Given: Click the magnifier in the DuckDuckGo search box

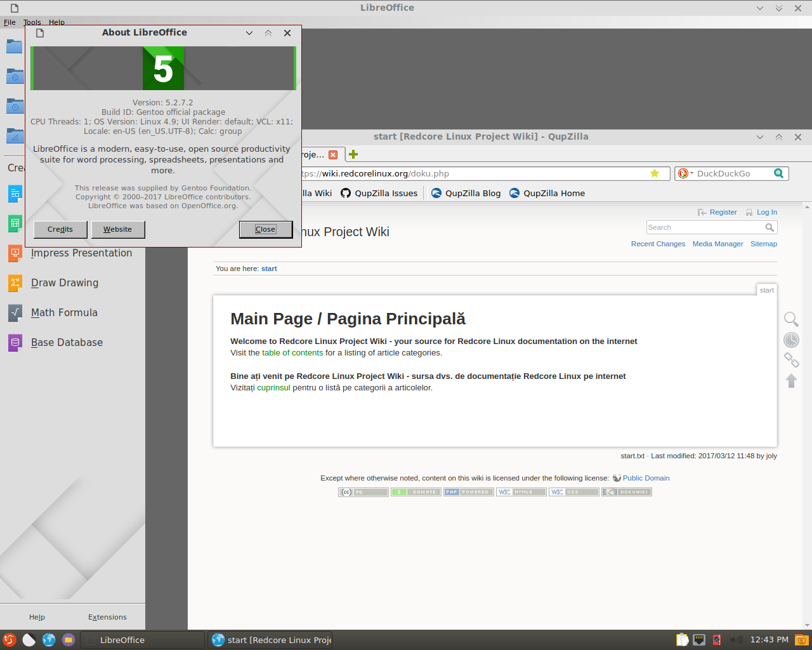Looking at the screenshot, I should pyautogui.click(x=778, y=173).
